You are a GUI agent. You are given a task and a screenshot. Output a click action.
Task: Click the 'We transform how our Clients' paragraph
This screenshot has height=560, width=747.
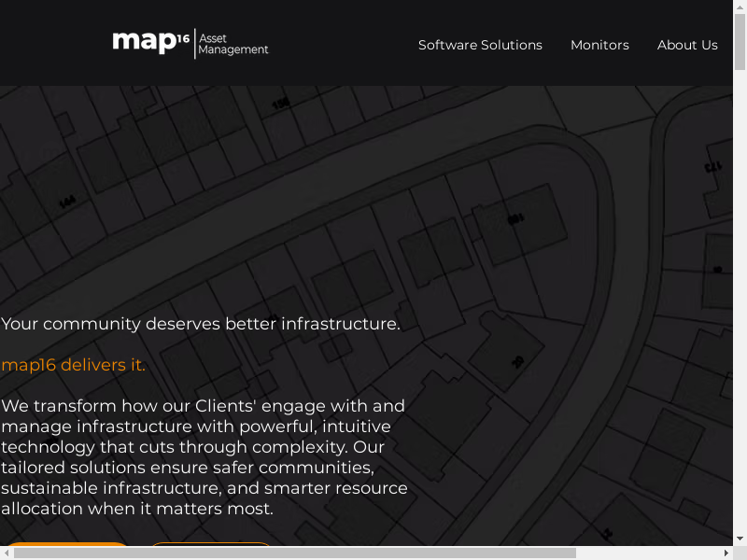204,457
